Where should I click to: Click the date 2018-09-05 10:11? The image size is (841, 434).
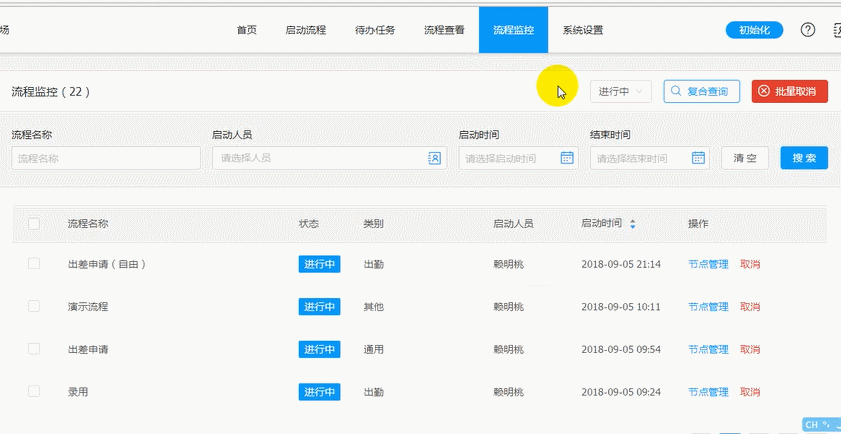[x=621, y=307]
